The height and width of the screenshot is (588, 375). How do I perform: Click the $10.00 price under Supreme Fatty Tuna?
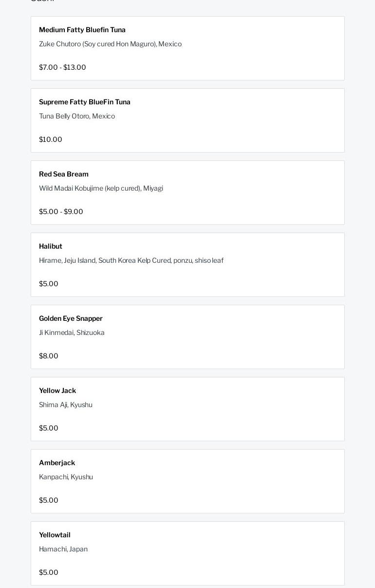[x=51, y=140]
